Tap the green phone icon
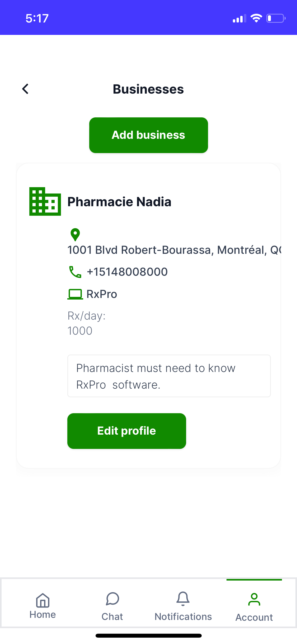The height and width of the screenshot is (644, 297). click(x=75, y=272)
